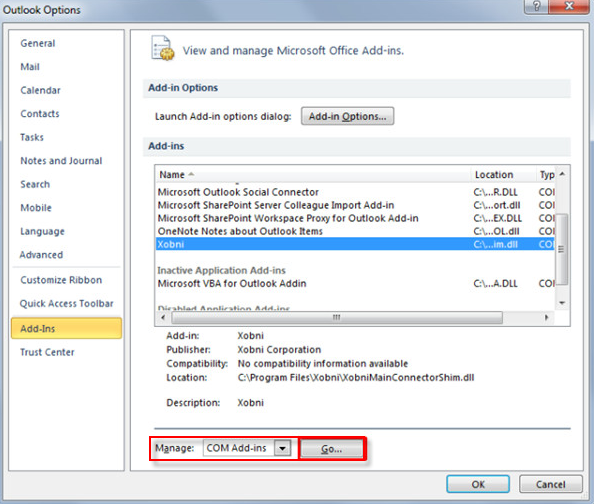Click the Add-in Options... button

click(x=347, y=116)
